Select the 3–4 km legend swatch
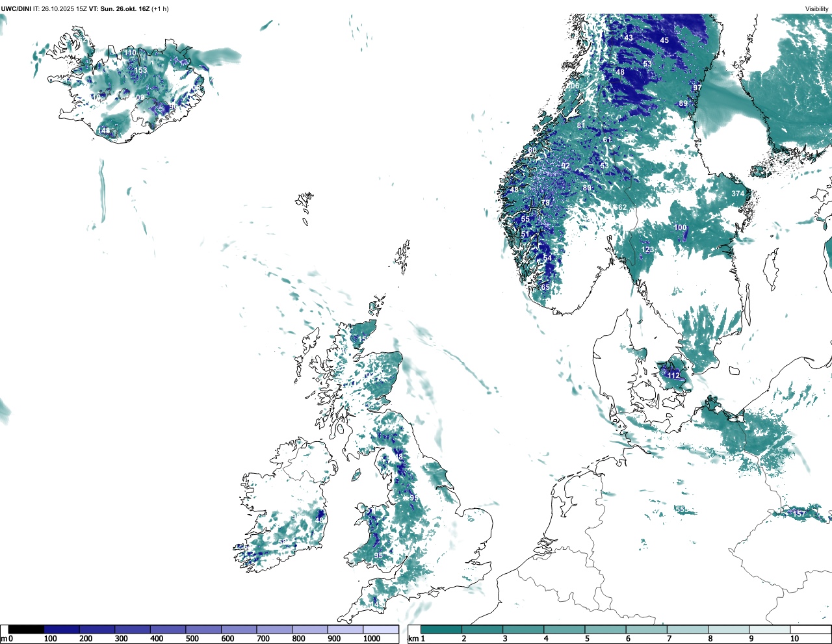The width and height of the screenshot is (832, 644). click(523, 630)
